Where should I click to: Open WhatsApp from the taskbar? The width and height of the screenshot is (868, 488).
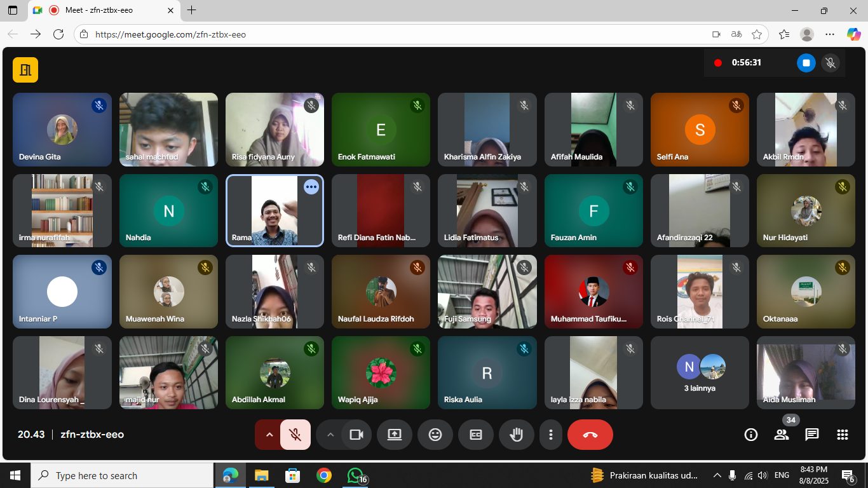355,475
